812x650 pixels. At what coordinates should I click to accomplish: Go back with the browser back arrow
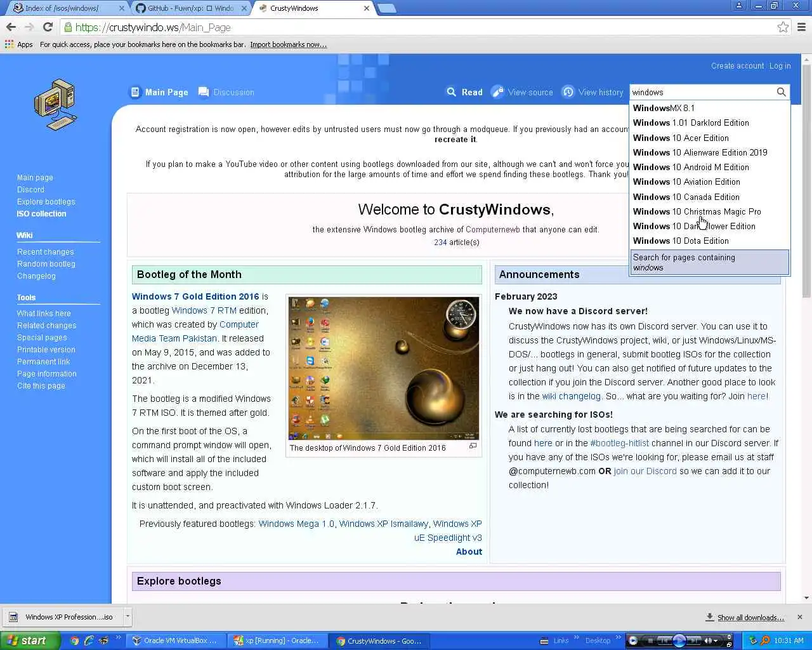pos(11,27)
